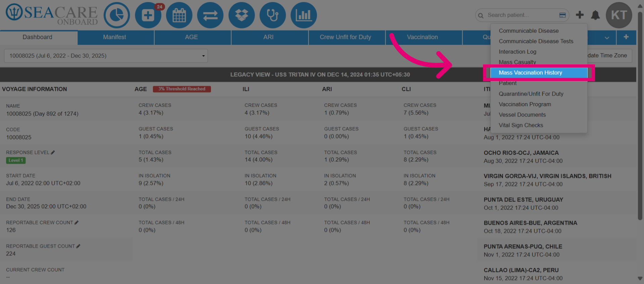The height and width of the screenshot is (284, 644).
Task: Click the SeaCare Onboard logo
Action: click(52, 15)
